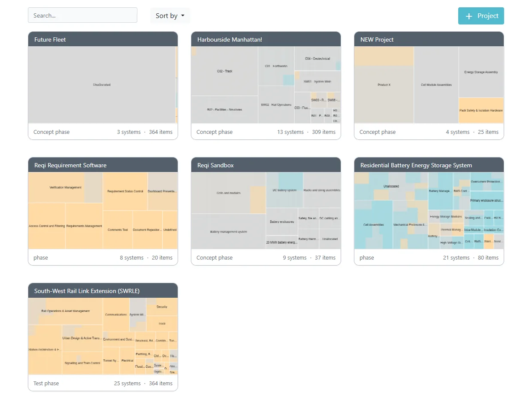Image resolution: width=532 pixels, height=399 pixels.
Task: Select the Product X treemap block
Action: 384,85
